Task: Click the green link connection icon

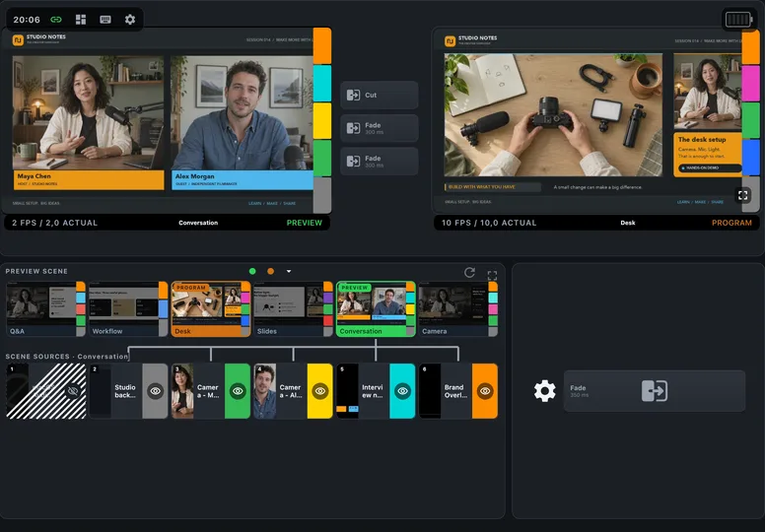Action: tap(56, 20)
